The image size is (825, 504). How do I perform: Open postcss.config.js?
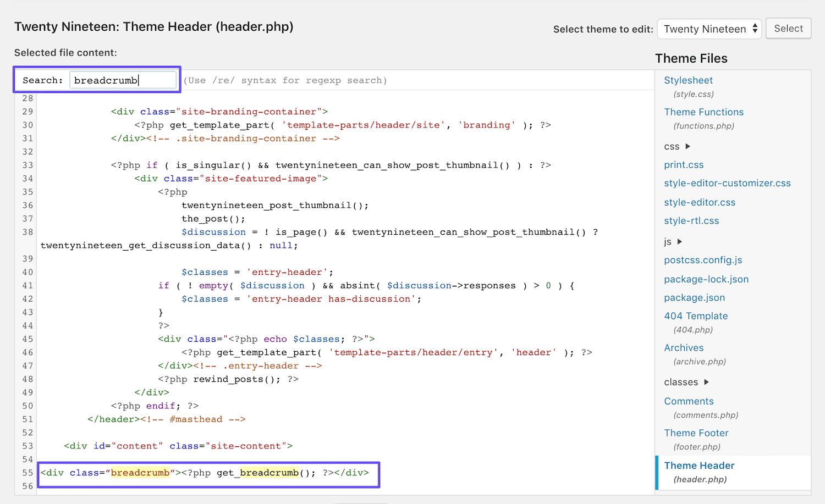(x=703, y=260)
